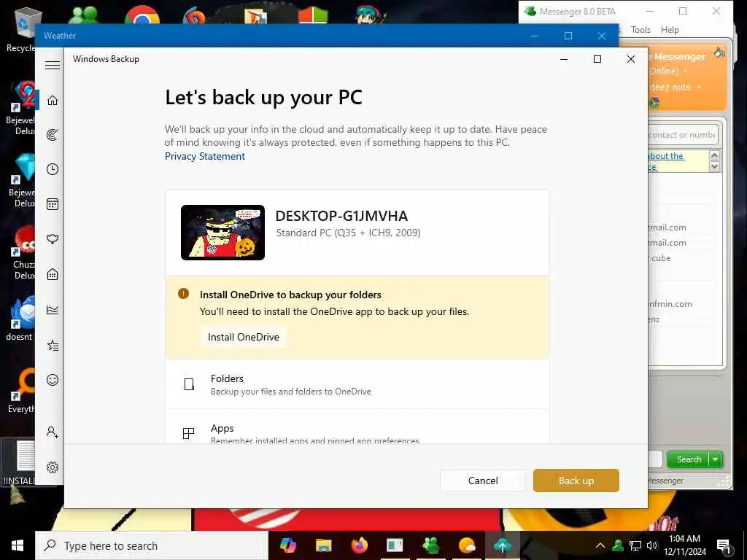The height and width of the screenshot is (560, 747).
Task: Open Weather settings gear icon
Action: click(53, 467)
